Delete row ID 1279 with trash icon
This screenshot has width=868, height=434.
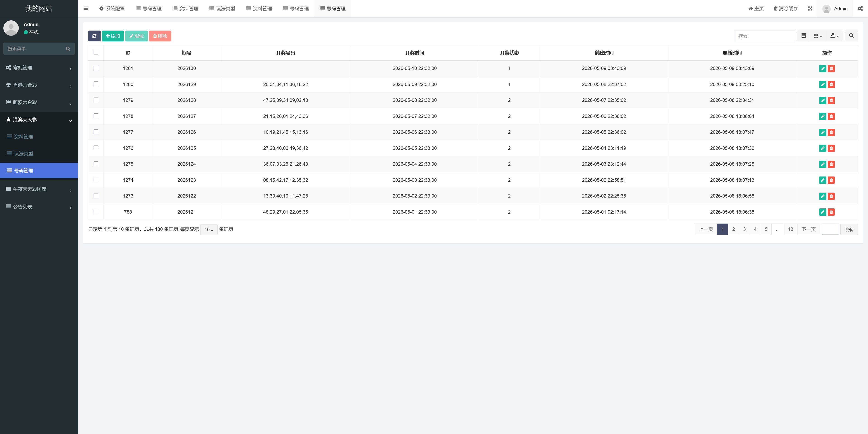(x=831, y=100)
